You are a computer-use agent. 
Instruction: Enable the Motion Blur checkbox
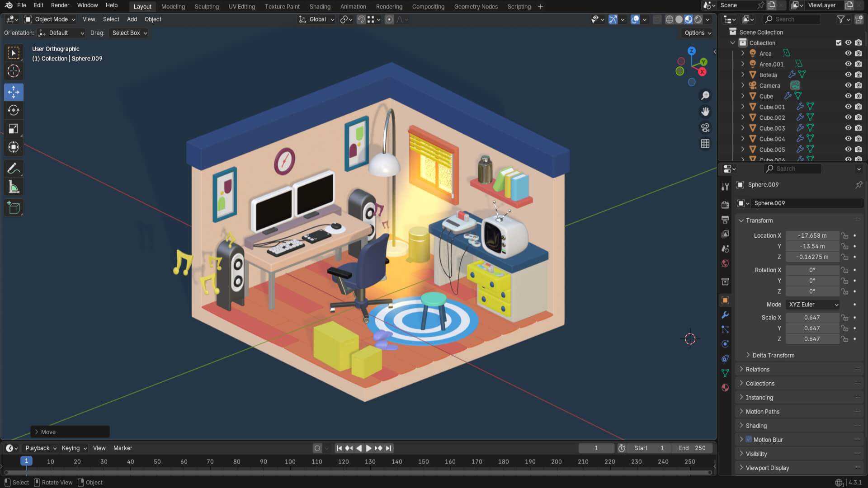[749, 439]
